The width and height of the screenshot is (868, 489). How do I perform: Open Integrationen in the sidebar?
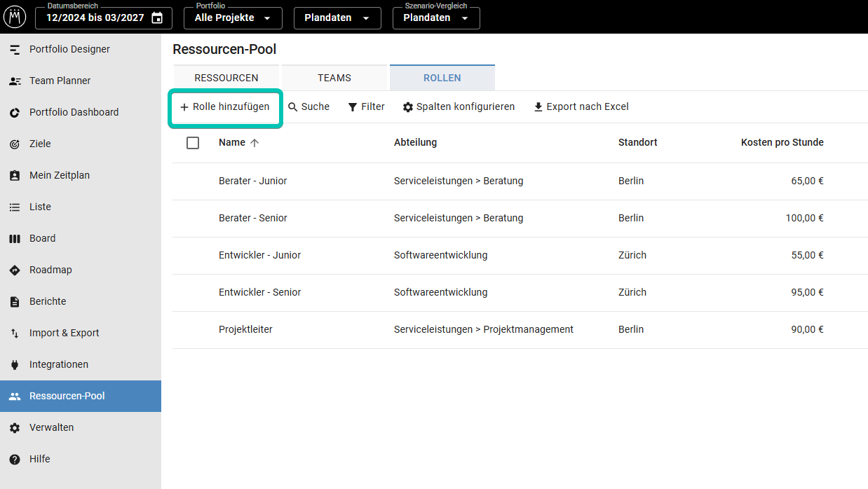pos(81,365)
